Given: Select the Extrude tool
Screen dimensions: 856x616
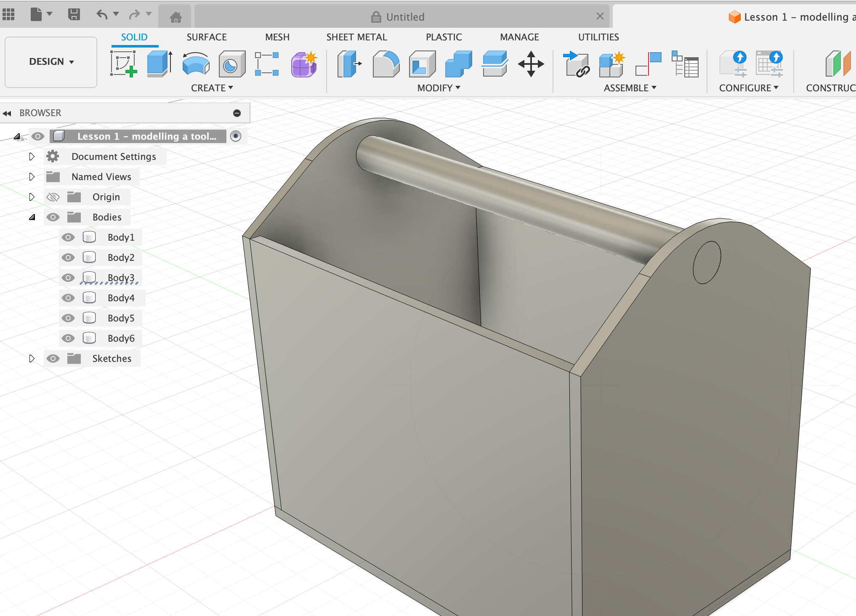Looking at the screenshot, I should point(159,64).
